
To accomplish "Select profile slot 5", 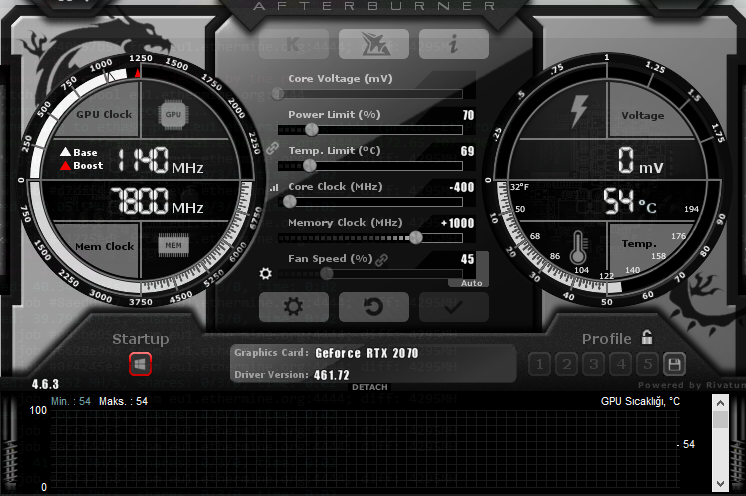I will (x=648, y=365).
